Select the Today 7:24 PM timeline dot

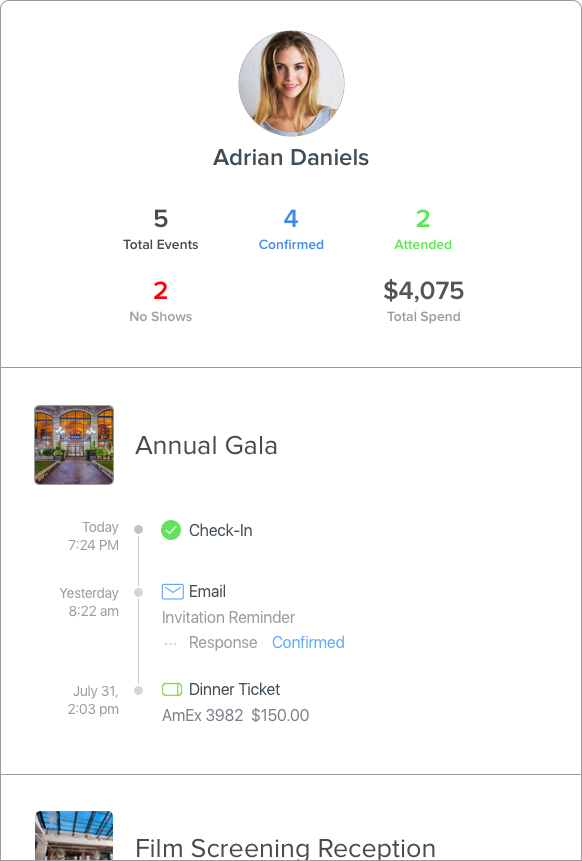point(138,529)
